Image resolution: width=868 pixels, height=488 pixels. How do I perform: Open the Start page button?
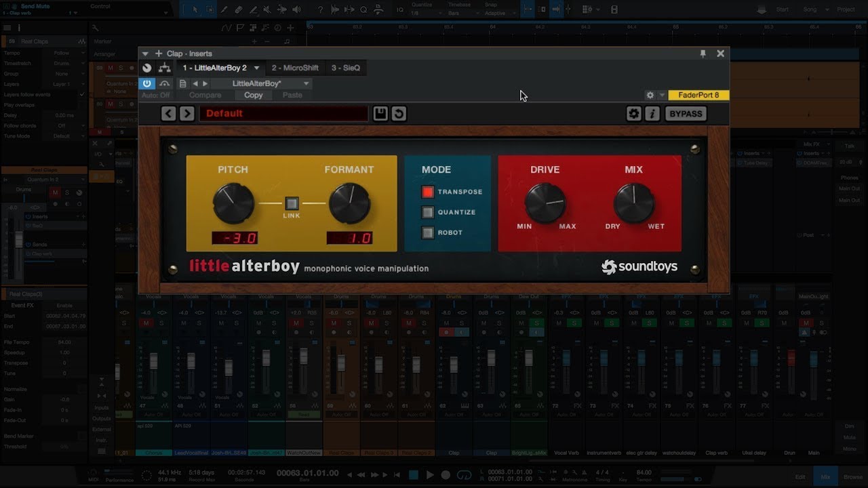782,9
